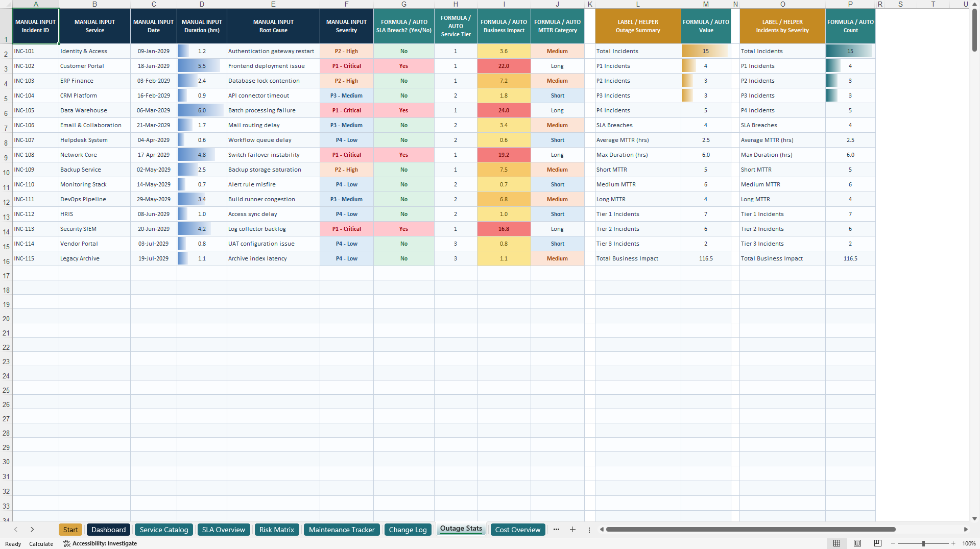Select Switch failover instability cell
980x549 pixels.
coord(273,155)
